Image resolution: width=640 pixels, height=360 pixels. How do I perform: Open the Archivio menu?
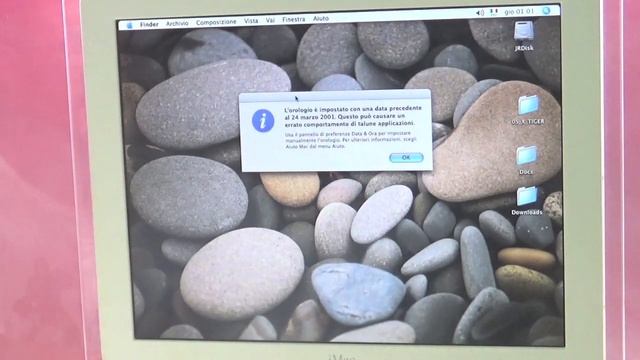177,24
